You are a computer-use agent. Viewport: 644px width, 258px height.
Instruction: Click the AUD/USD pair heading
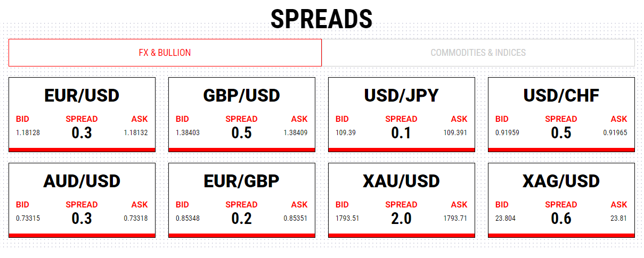pyautogui.click(x=81, y=181)
